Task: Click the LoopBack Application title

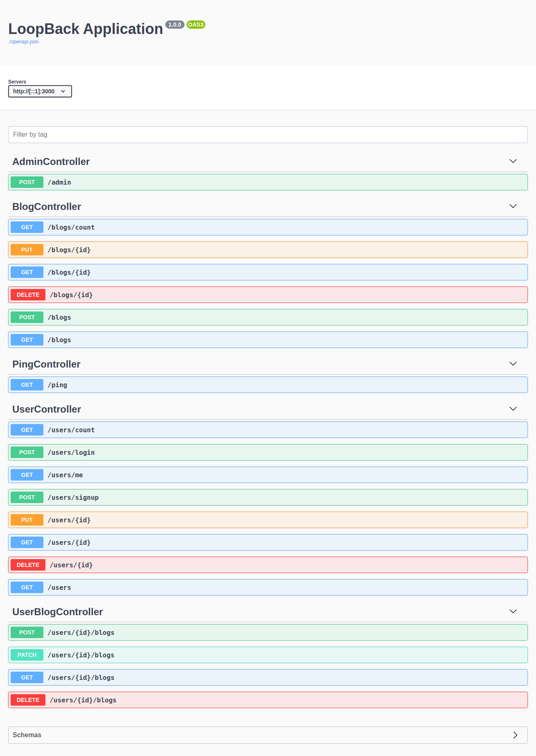Action: 86,29
